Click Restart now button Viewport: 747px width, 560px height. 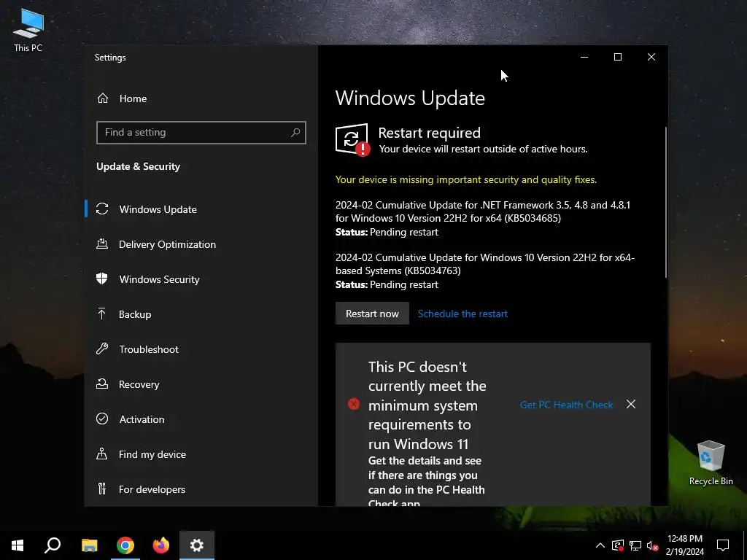372,314
